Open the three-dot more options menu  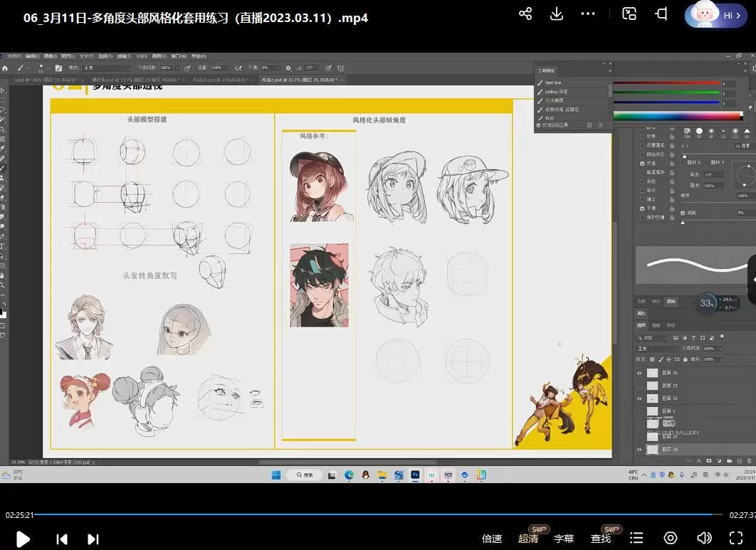587,14
